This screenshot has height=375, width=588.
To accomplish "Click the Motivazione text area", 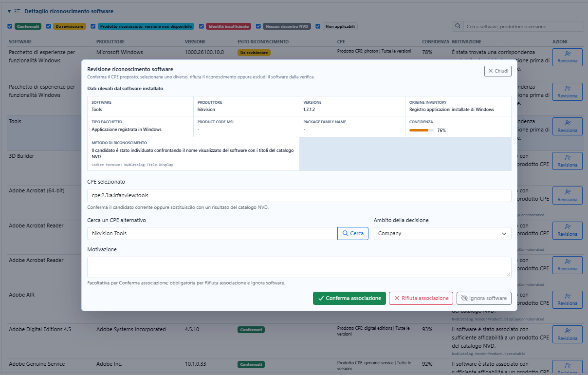I will [299, 267].
